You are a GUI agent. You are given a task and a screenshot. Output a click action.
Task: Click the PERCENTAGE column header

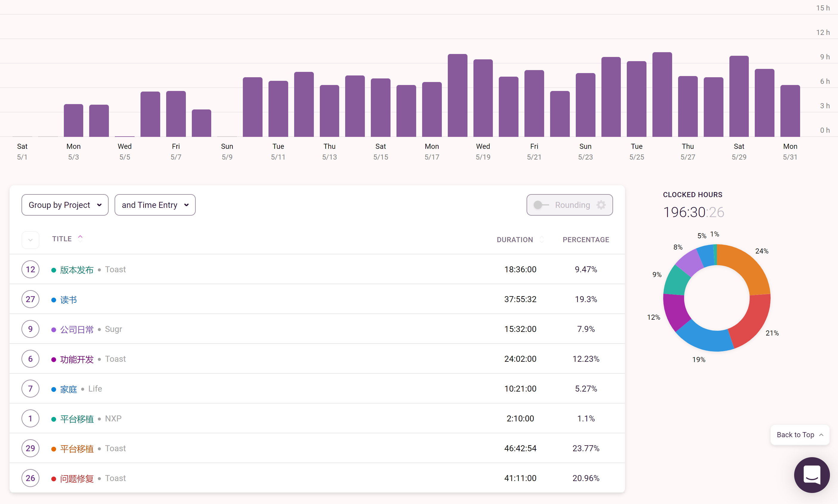point(586,240)
